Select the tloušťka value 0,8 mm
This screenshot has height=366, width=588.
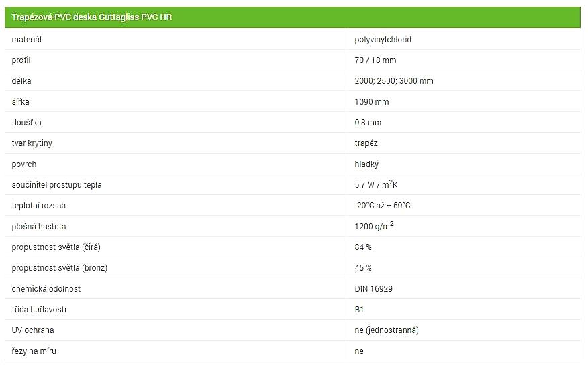pyautogui.click(x=368, y=123)
